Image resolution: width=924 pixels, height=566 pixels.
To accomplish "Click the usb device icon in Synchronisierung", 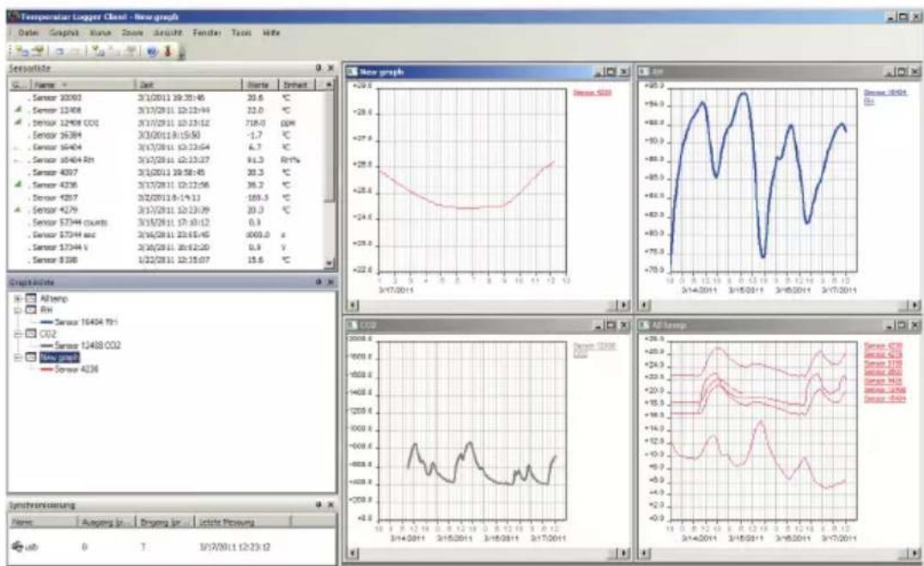I will 17,546.
